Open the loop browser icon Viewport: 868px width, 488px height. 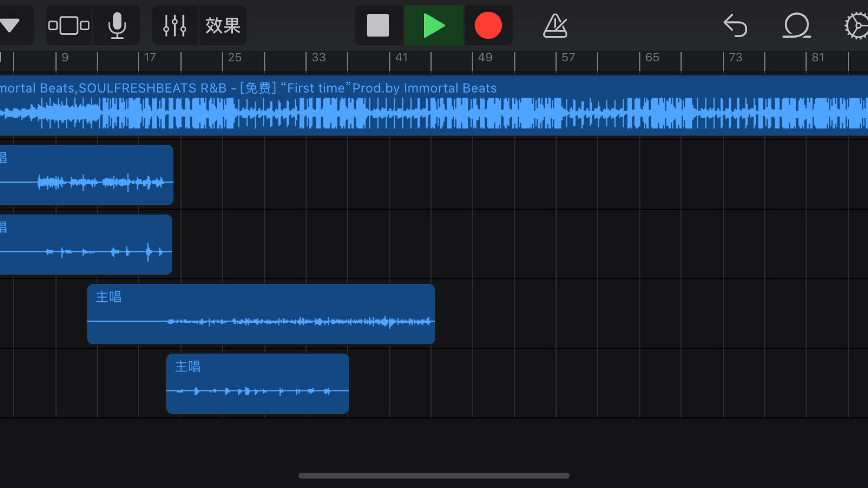click(796, 25)
